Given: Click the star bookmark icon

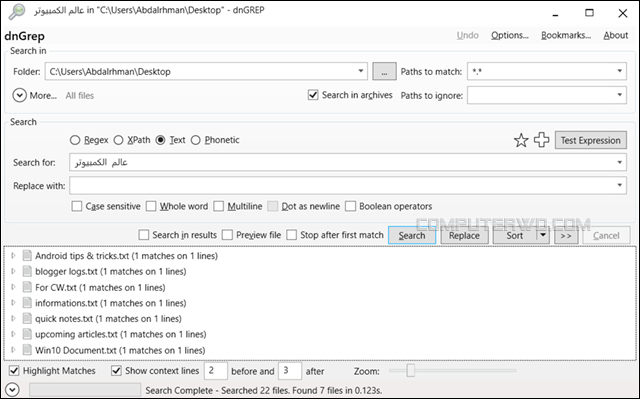Looking at the screenshot, I should (x=521, y=140).
